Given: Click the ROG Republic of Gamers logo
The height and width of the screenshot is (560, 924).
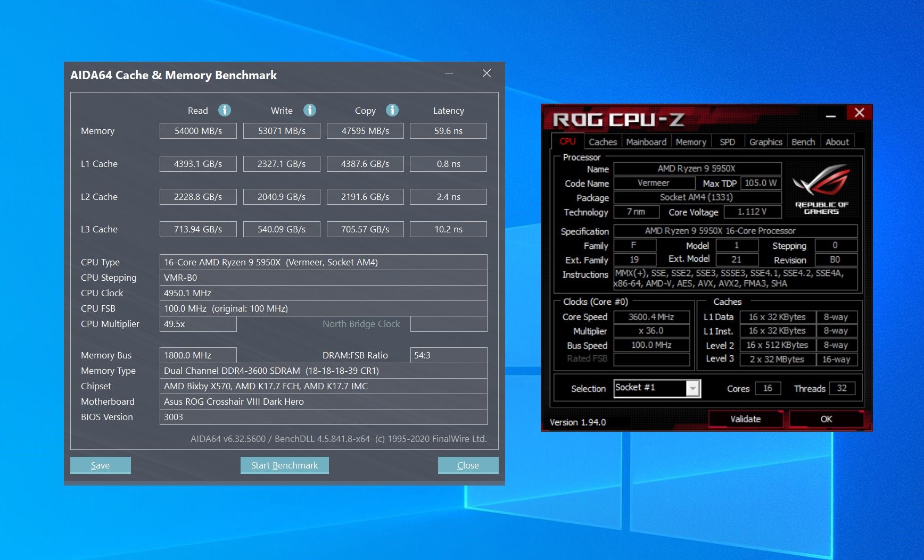Looking at the screenshot, I should (x=821, y=188).
